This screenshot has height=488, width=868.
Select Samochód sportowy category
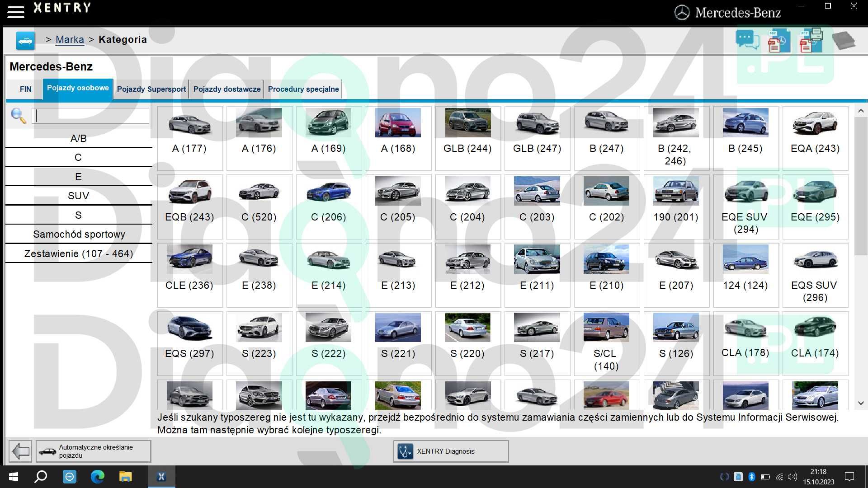click(79, 234)
